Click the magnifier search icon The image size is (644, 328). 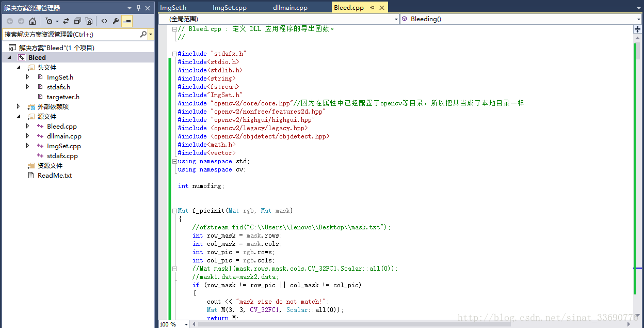[x=143, y=34]
